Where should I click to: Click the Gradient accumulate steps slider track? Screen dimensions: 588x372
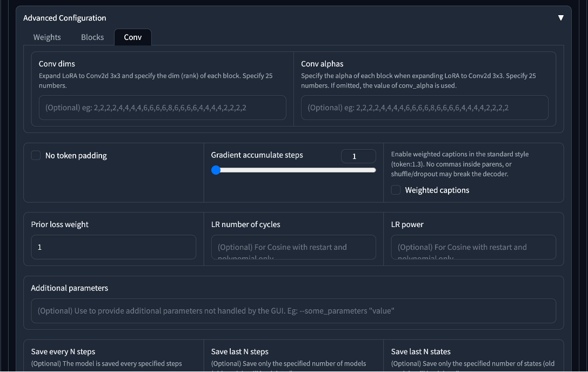(293, 170)
